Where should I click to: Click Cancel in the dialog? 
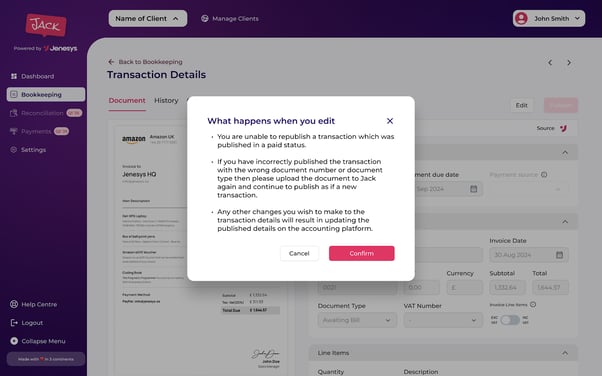pos(299,253)
